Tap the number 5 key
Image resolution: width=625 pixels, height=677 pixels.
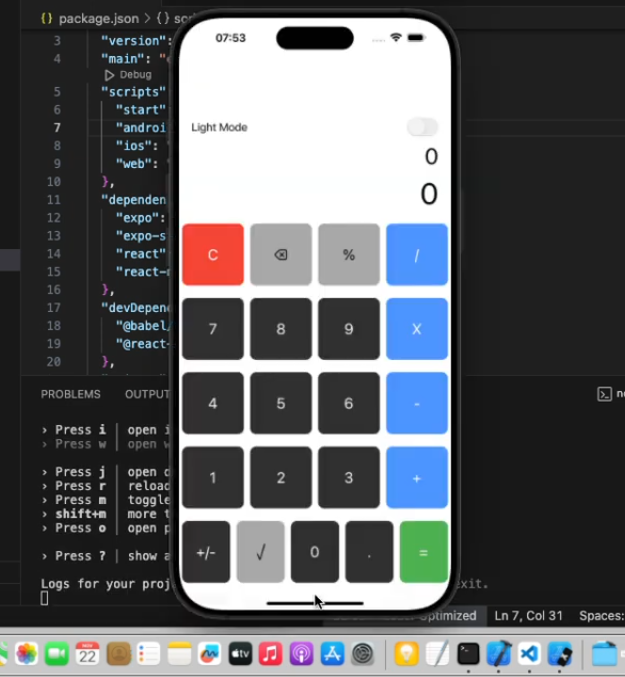281,403
